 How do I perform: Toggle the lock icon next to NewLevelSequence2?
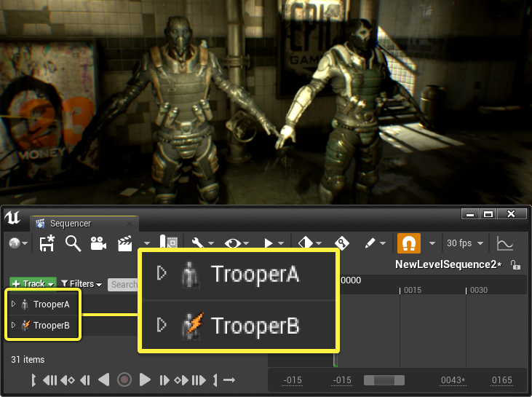[x=515, y=264]
